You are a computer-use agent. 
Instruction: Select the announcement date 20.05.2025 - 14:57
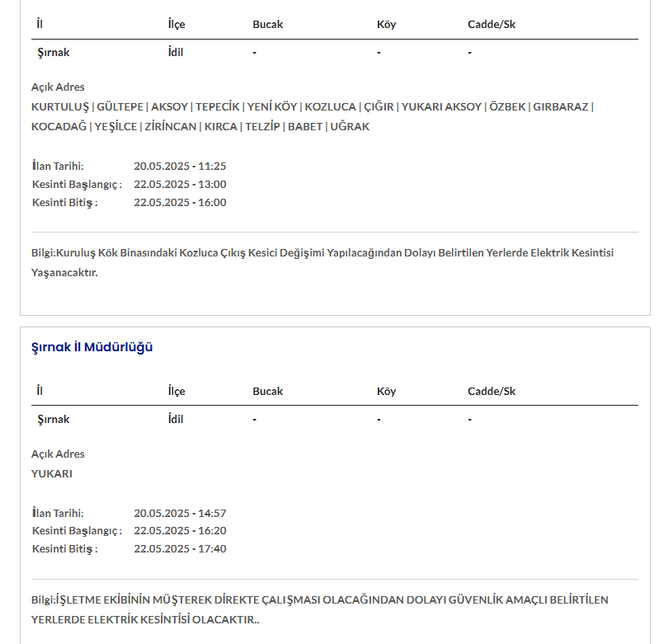tap(180, 513)
